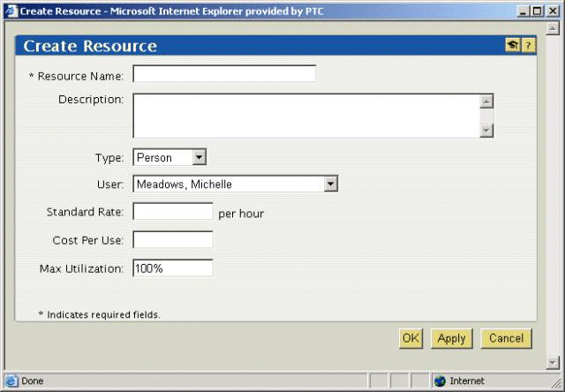
Task: Close the Create Resource window
Action: (553, 11)
